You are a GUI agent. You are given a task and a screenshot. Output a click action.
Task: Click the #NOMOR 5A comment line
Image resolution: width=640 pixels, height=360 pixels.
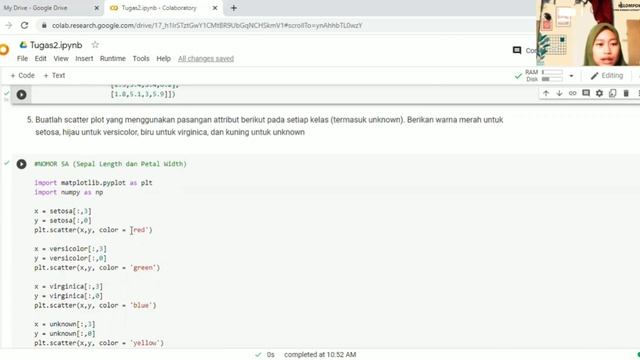pos(110,164)
